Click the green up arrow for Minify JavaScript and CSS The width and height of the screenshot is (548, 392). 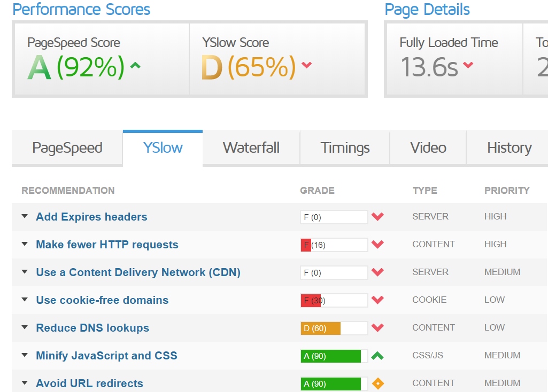coord(377,355)
